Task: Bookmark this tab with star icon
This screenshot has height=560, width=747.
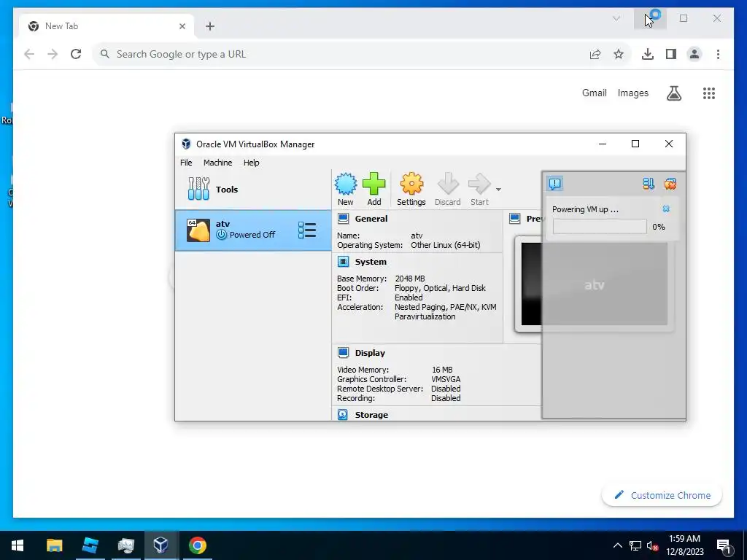Action: [619, 54]
